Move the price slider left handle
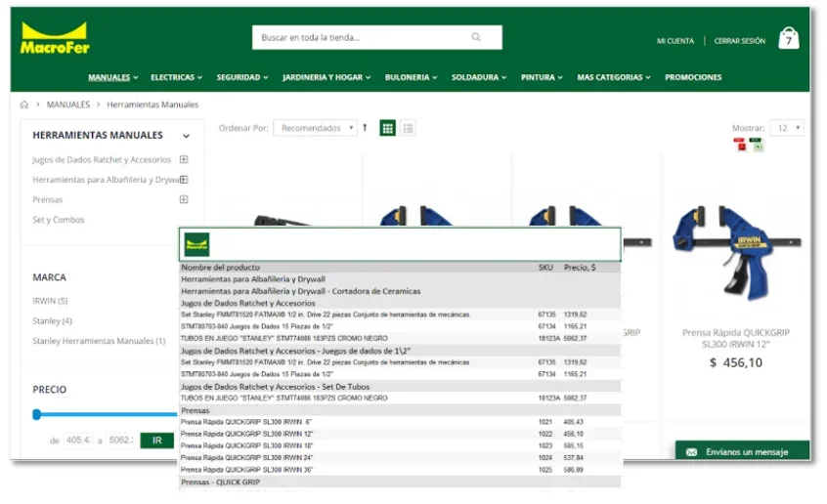The height and width of the screenshot is (504, 827). (x=36, y=414)
